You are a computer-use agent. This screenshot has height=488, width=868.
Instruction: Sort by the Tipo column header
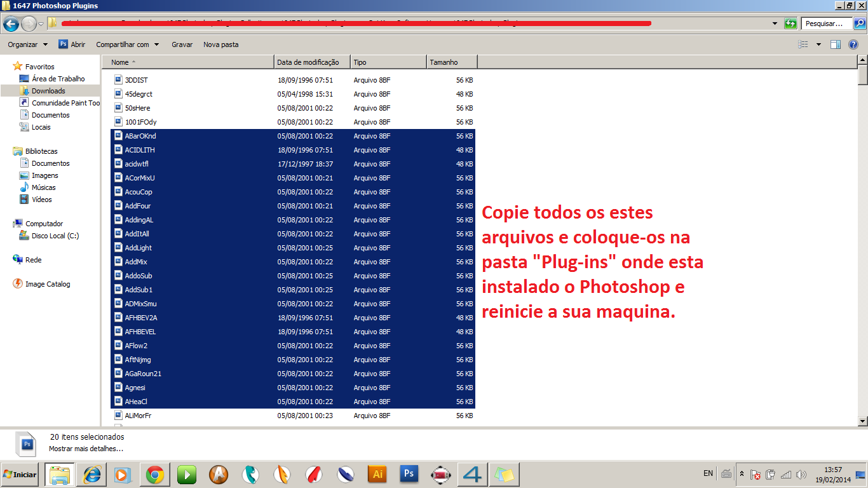click(x=388, y=62)
